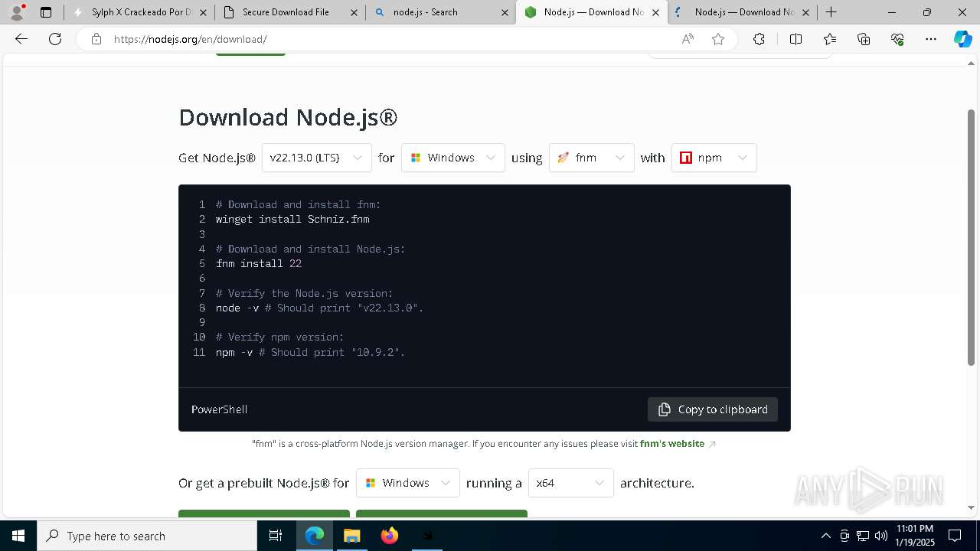Open a new tab with plus button
This screenshot has height=551, width=980.
point(831,12)
